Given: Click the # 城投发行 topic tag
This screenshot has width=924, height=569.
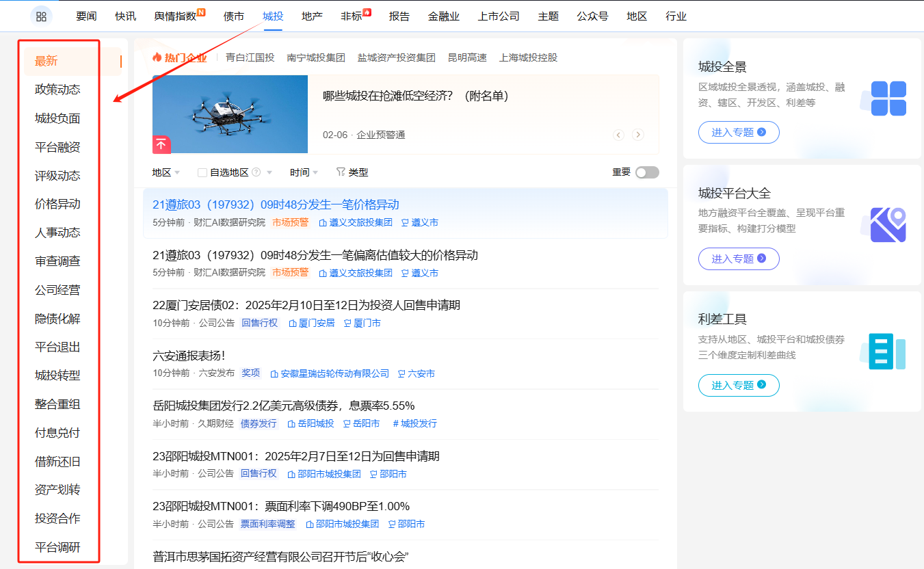Looking at the screenshot, I should click(415, 423).
